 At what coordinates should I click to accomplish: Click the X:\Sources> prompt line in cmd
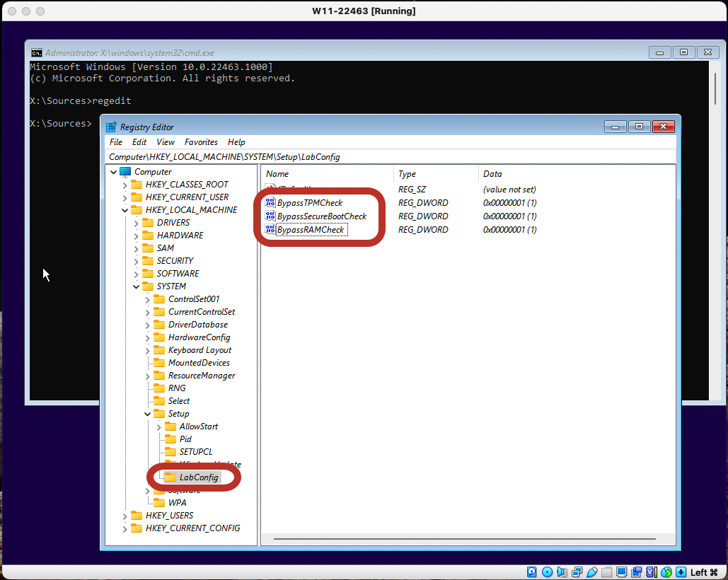[61, 123]
